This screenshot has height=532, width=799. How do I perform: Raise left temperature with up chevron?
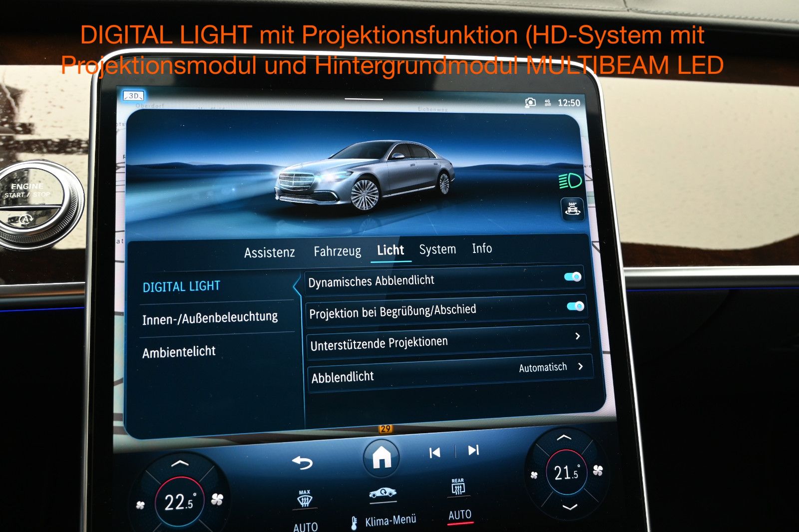[x=180, y=464]
